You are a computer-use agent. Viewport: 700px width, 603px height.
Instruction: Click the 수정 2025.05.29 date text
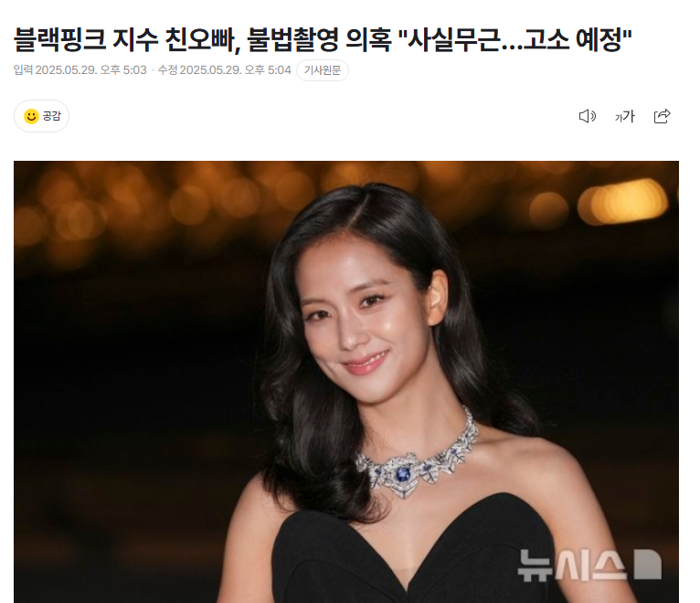click(x=225, y=70)
